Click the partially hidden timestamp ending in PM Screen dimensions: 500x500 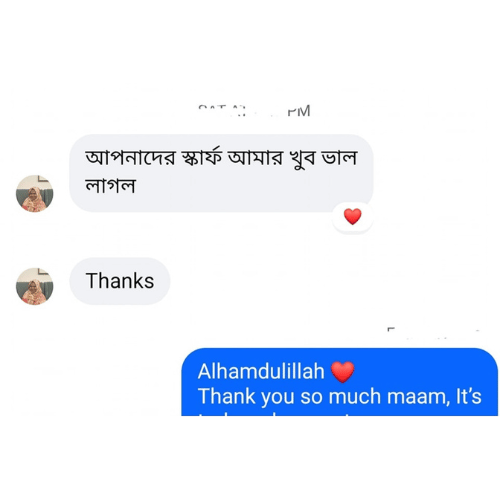(254, 111)
